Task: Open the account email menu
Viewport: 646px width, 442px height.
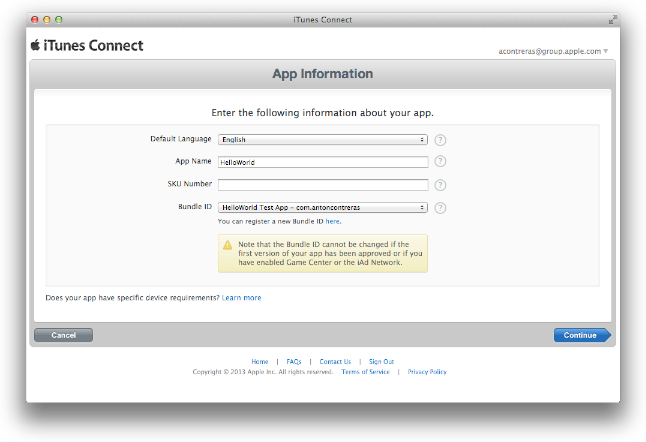Action: 552,51
